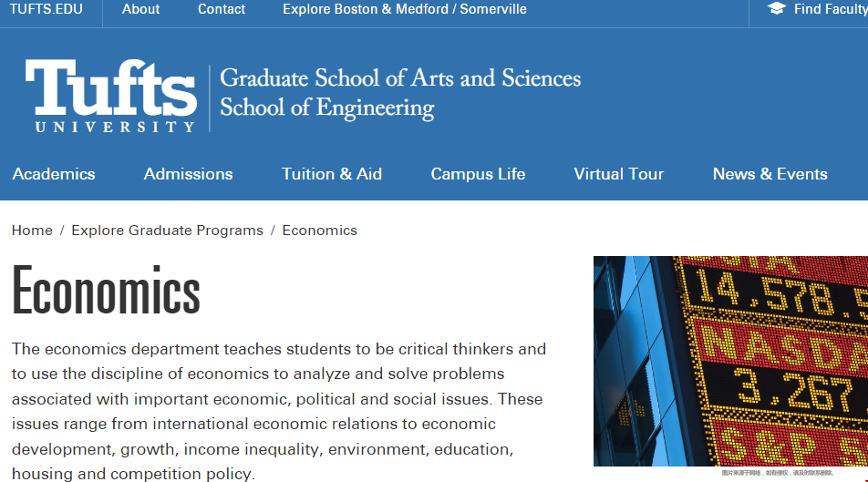Click the stock ticker NASDAQ image
The height and width of the screenshot is (482, 868).
point(730,361)
